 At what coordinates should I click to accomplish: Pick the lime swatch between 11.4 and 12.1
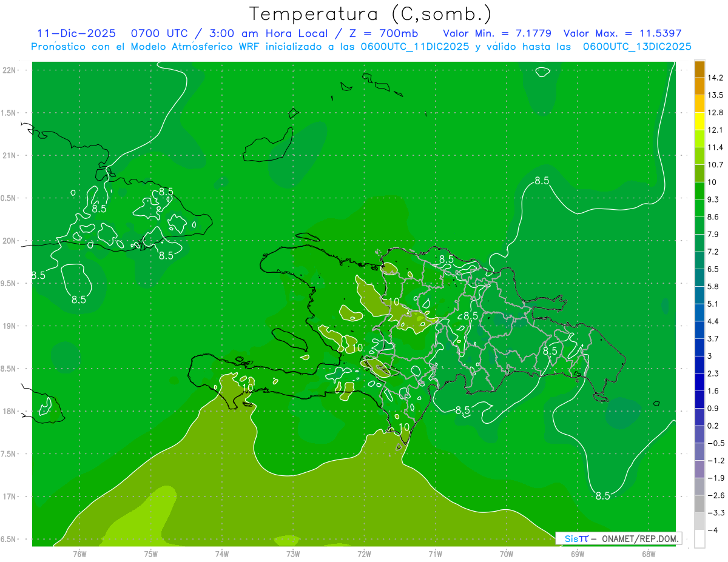click(x=699, y=139)
